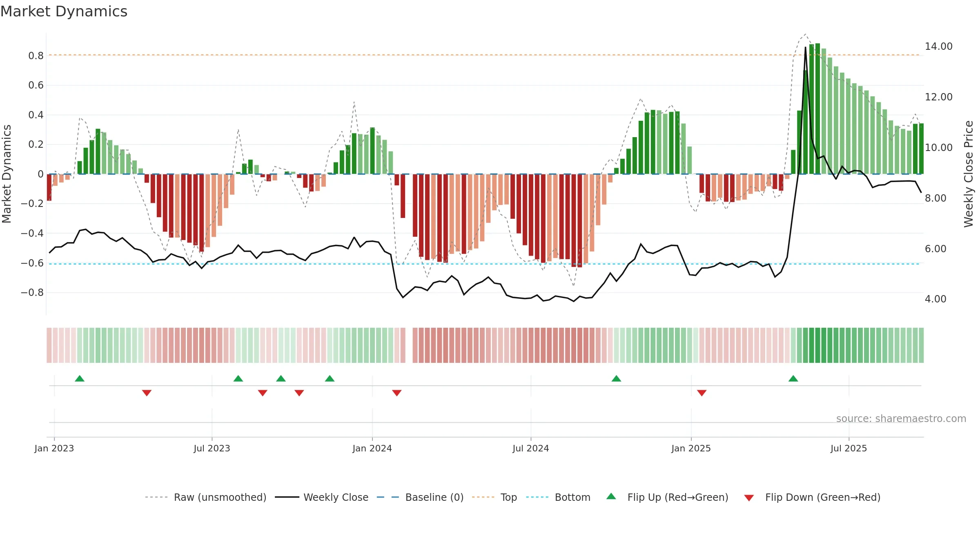Click the Jul 2024 x-axis label
Image resolution: width=980 pixels, height=551 pixels.
coord(531,448)
